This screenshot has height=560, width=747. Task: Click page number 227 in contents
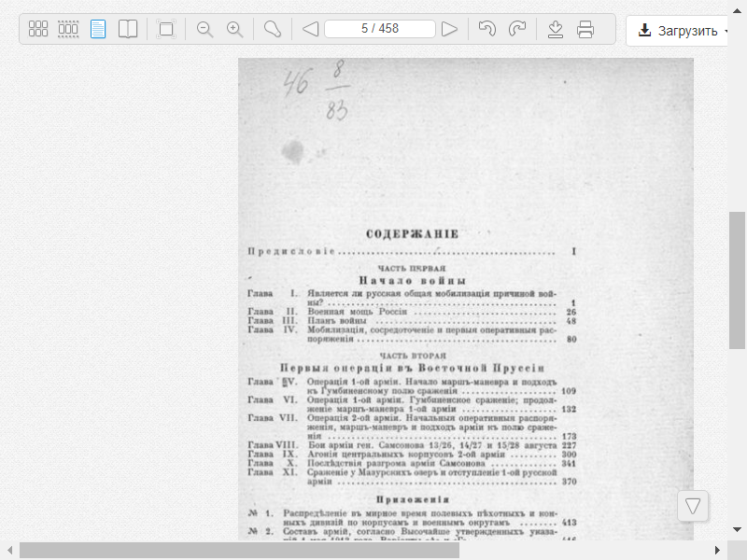(569, 446)
